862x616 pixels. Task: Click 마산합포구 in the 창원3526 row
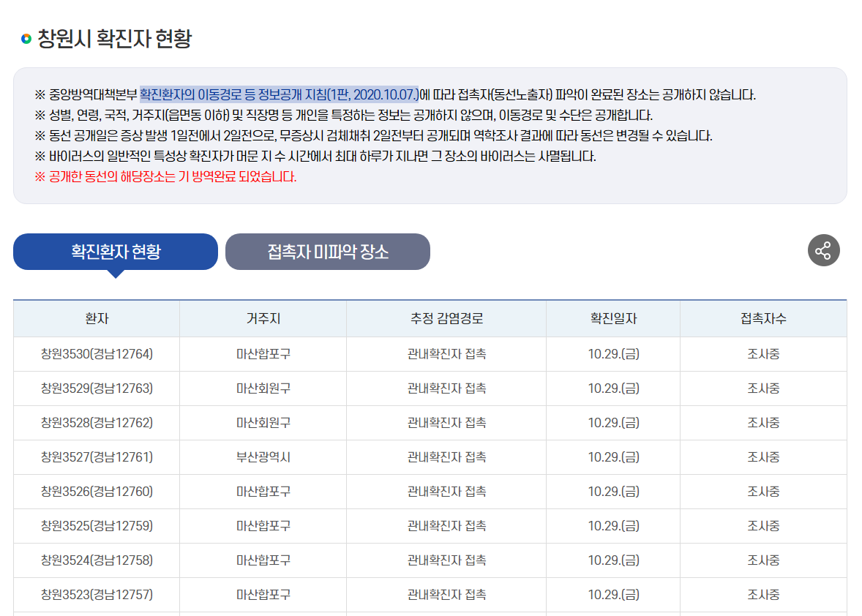pos(263,491)
